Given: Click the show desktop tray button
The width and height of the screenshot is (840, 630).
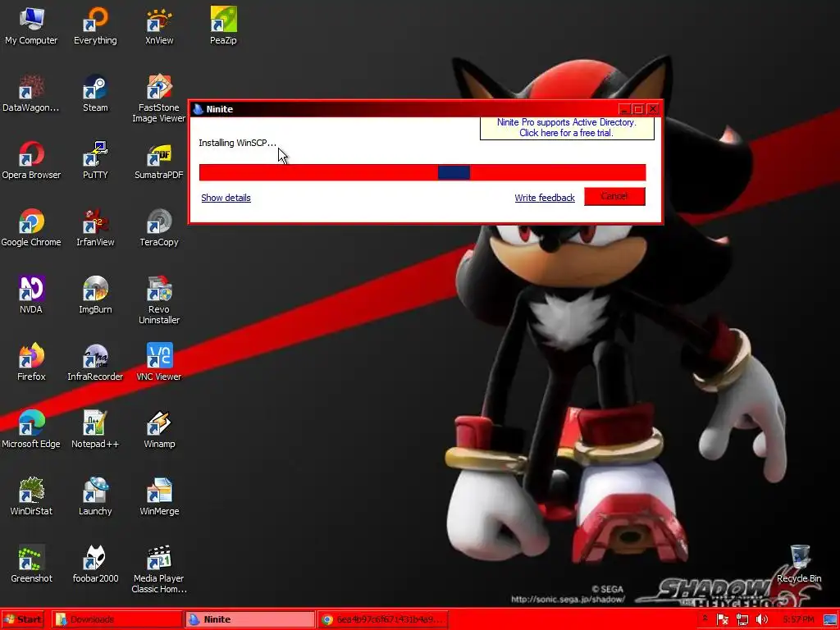Looking at the screenshot, I should (830, 620).
